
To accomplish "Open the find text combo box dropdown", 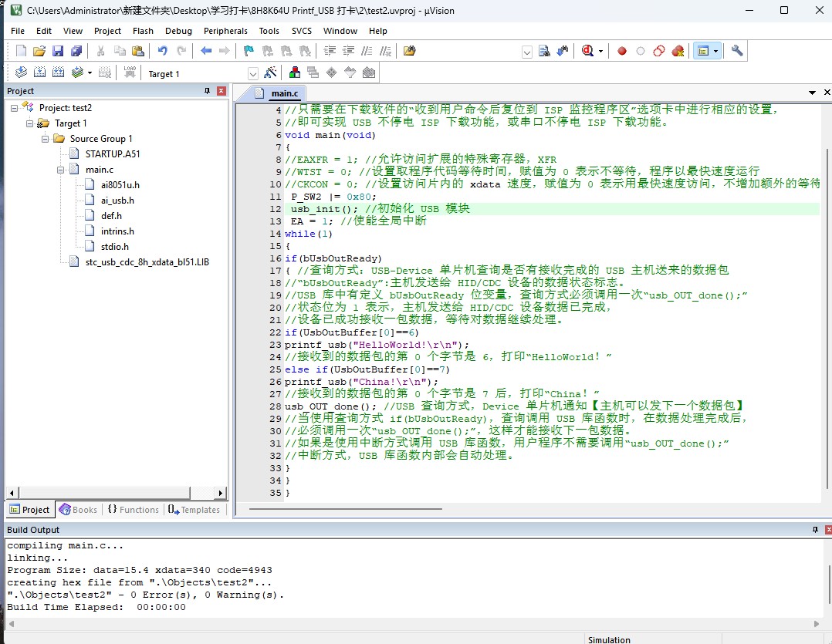I will tap(527, 52).
